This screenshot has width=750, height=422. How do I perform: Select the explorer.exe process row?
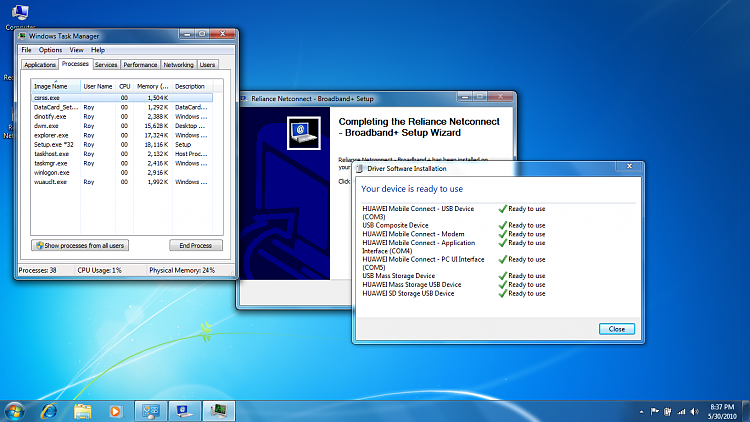coord(122,135)
